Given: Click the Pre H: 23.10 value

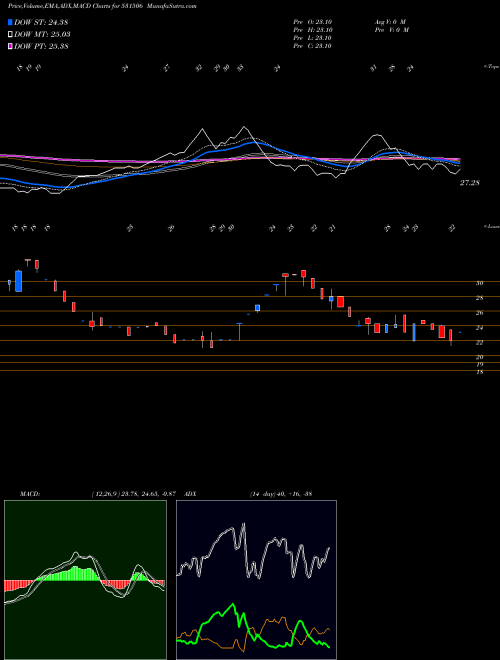Looking at the screenshot, I should click(x=313, y=30).
